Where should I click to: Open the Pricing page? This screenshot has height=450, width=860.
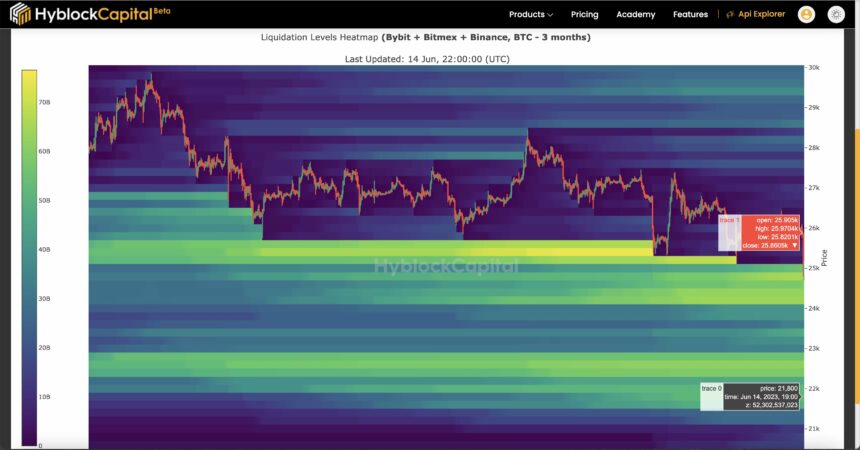tap(584, 14)
